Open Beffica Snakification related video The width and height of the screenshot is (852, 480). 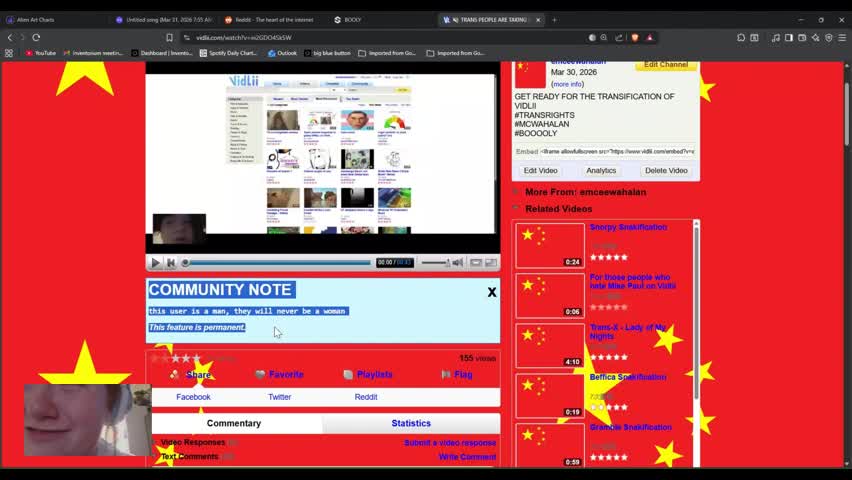(628, 377)
